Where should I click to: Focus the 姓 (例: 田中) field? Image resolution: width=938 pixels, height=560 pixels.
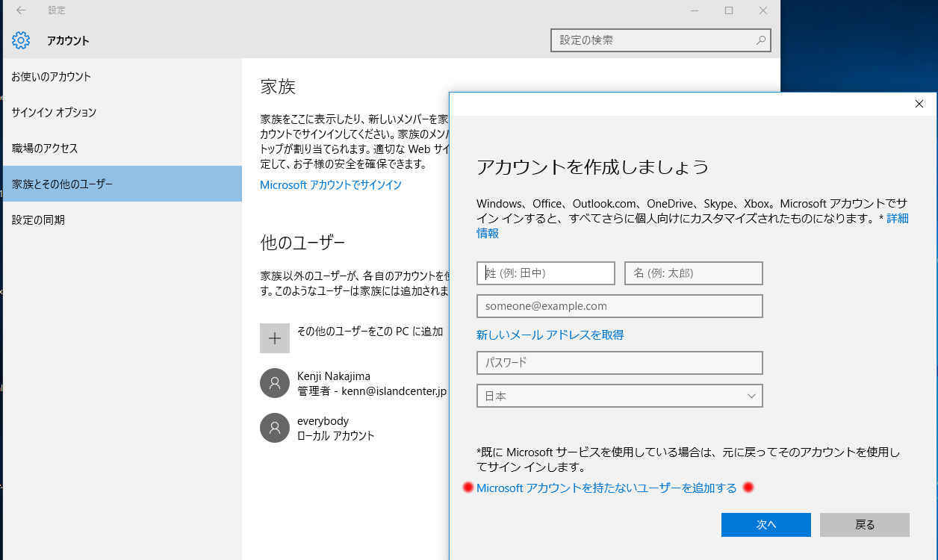pyautogui.click(x=546, y=273)
